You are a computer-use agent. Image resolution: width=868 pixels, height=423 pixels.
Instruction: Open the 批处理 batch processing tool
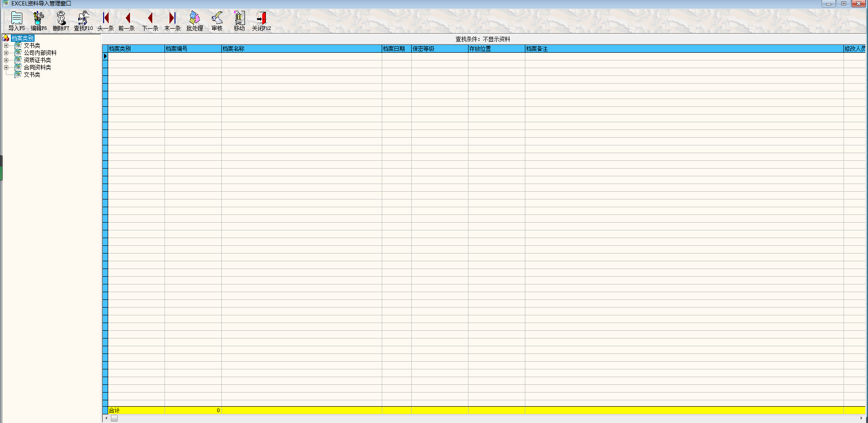[x=195, y=21]
